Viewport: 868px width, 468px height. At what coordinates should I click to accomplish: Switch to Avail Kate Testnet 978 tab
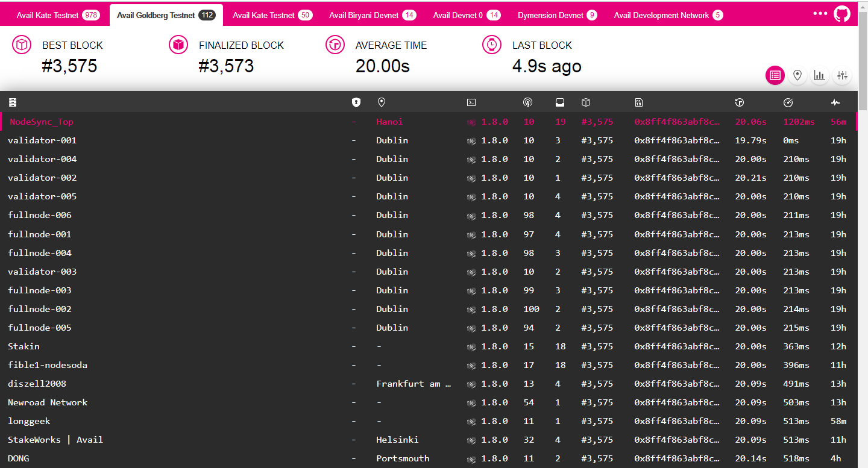pos(58,15)
